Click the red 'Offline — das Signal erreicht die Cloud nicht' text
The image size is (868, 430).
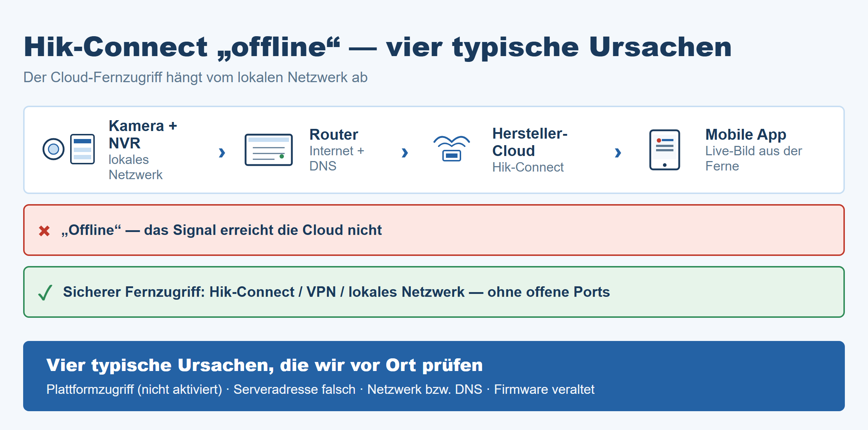pos(221,230)
